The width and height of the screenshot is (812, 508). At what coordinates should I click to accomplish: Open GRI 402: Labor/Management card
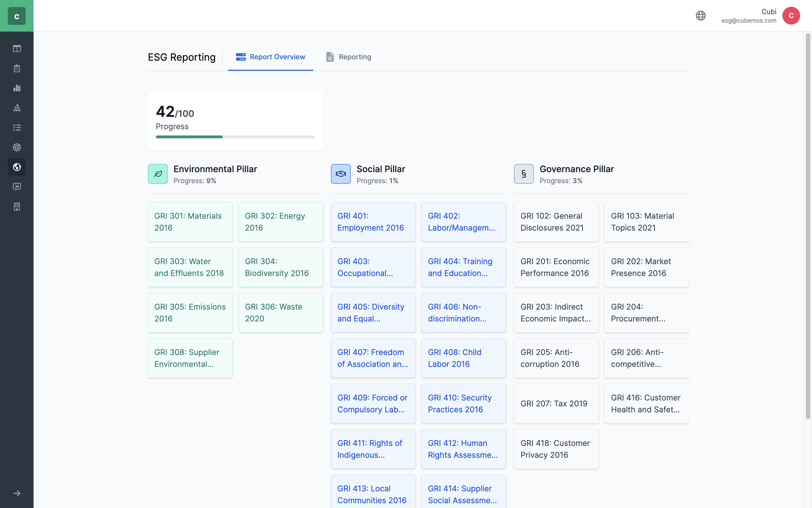point(464,222)
